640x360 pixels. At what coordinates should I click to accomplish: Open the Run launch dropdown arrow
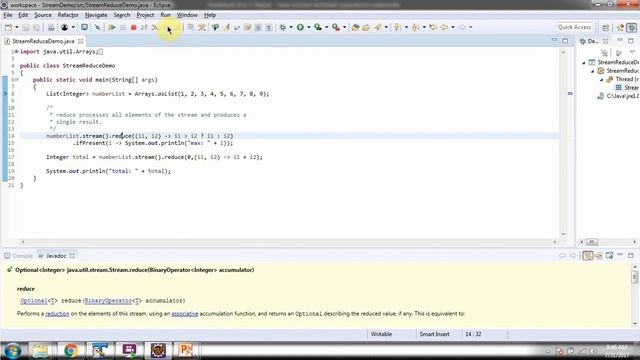309,27
